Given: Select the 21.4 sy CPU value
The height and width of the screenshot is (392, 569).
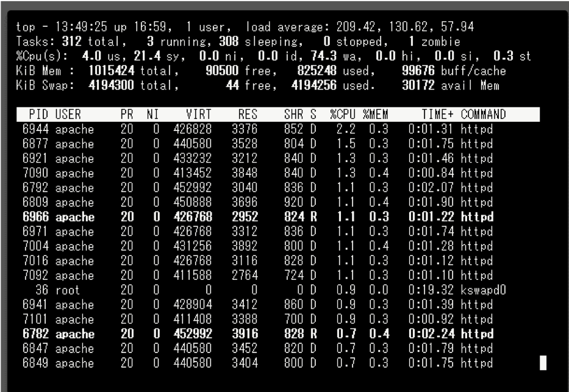Looking at the screenshot, I should tap(147, 56).
